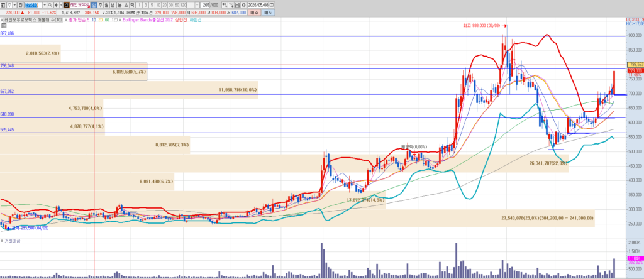Viewport: 644px width, 279px height.
Task: Click the gray 120-period MA label
Action: coord(115,19)
